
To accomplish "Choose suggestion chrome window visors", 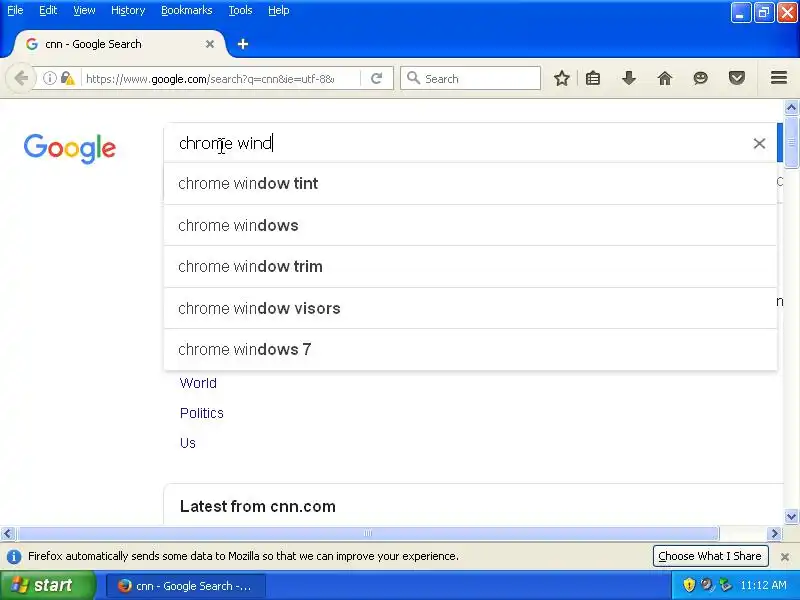I will point(470,309).
